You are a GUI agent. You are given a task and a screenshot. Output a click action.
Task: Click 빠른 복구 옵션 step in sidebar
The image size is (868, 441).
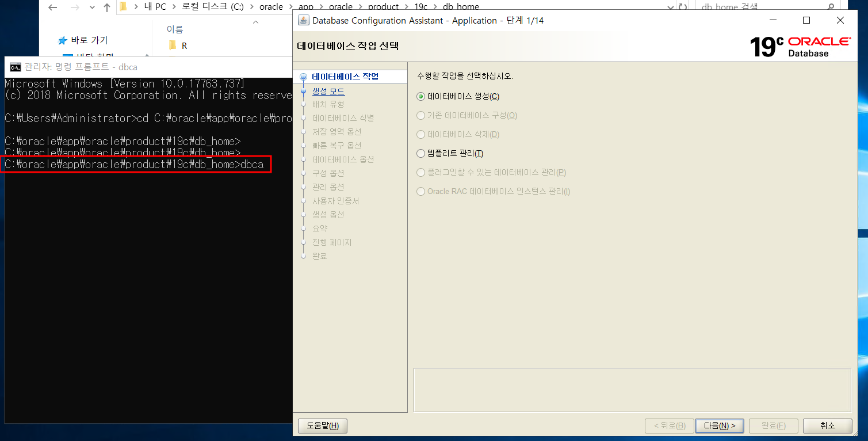[x=337, y=146]
